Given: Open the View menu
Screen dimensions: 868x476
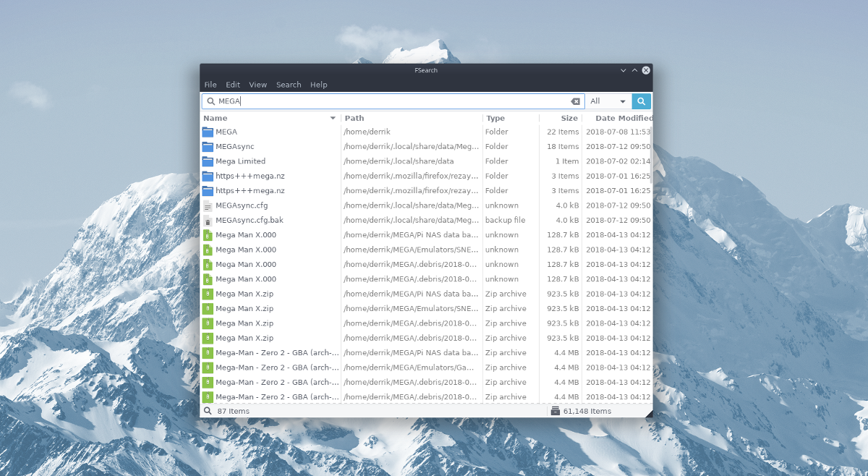Looking at the screenshot, I should [x=258, y=85].
